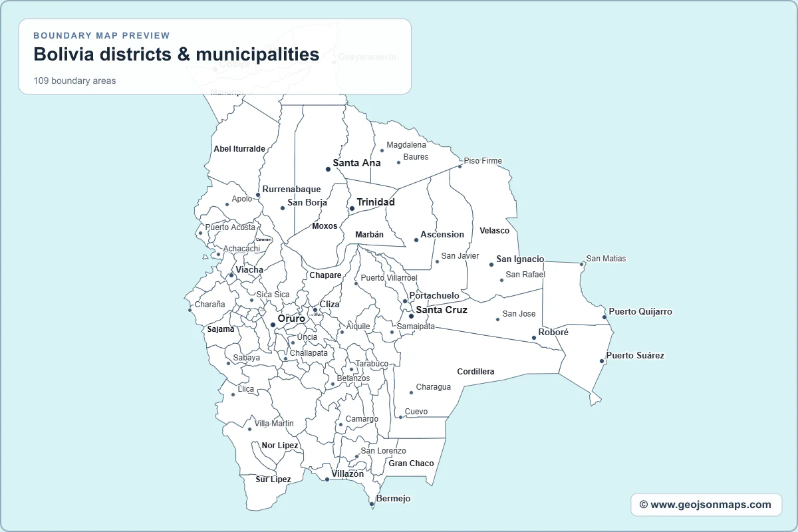The image size is (798, 532).
Task: Select the Cordillera district label
Action: pos(475,372)
